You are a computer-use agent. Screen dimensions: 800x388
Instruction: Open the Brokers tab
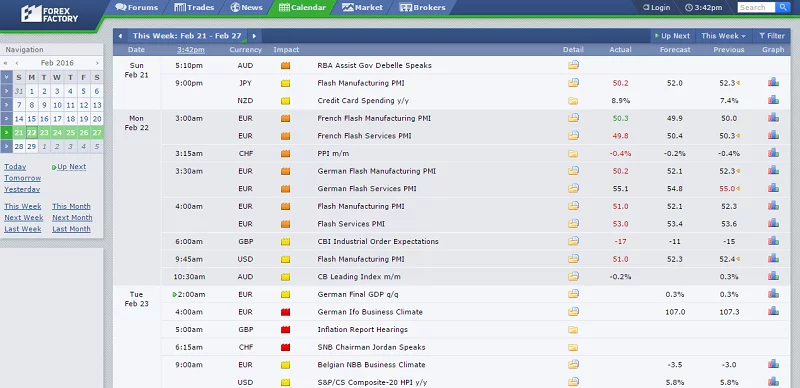(422, 7)
